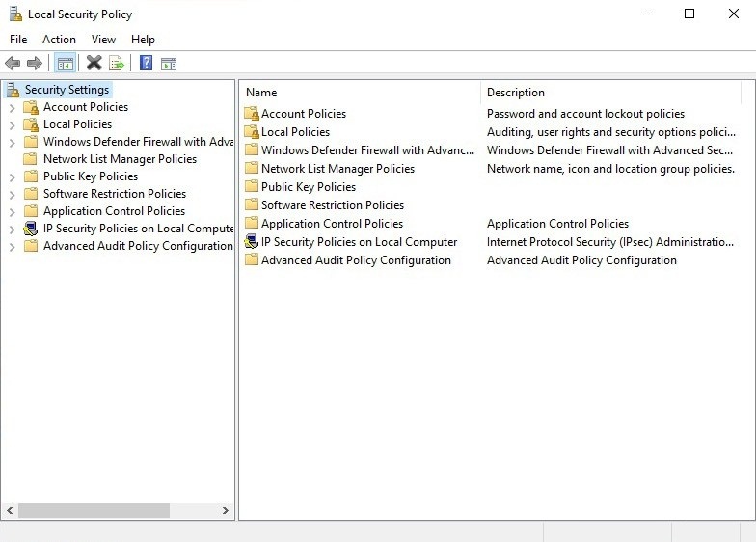The image size is (756, 542).
Task: Select the IP Security Policies icon in list
Action: pyautogui.click(x=251, y=242)
